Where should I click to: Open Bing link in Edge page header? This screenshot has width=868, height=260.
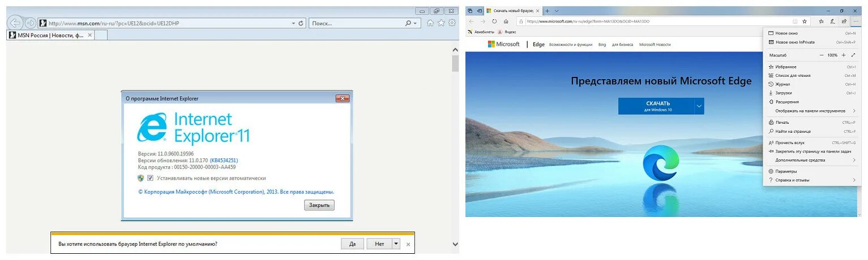[602, 45]
